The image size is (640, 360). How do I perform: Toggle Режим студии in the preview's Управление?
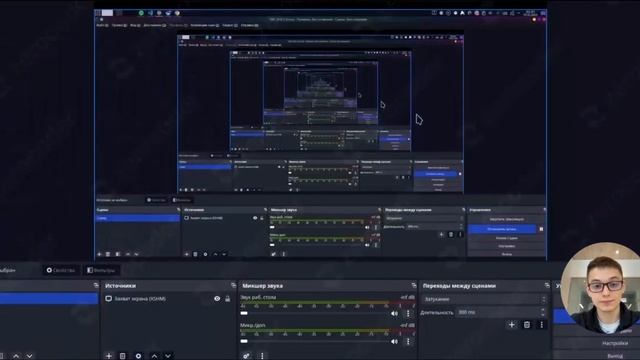click(x=507, y=238)
